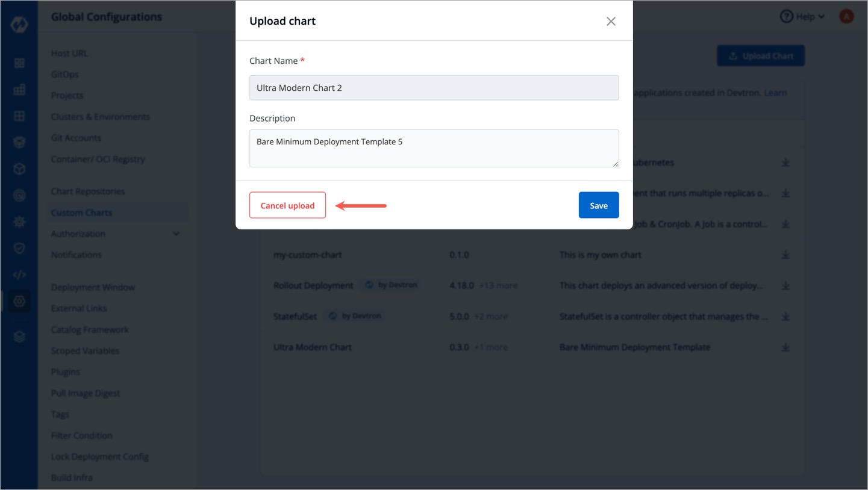Select the Applications grid icon in the sidebar
The image size is (868, 490).
click(19, 62)
